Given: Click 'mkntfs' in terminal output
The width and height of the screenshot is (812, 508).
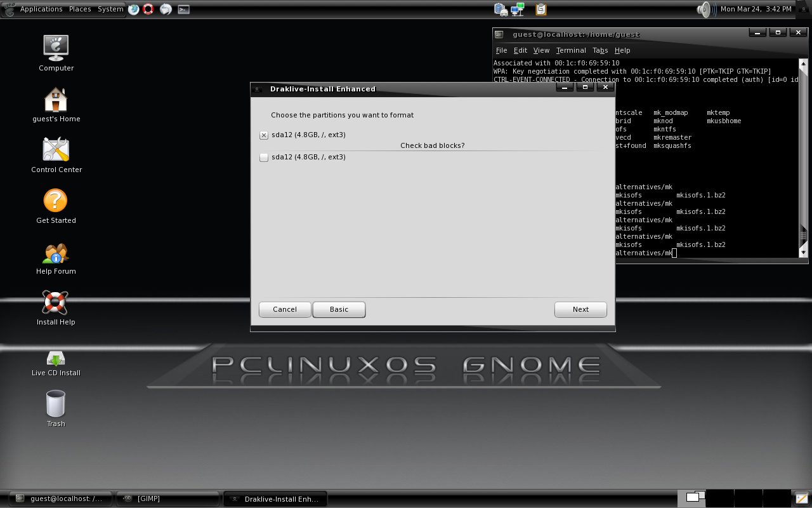Looking at the screenshot, I should [x=665, y=129].
